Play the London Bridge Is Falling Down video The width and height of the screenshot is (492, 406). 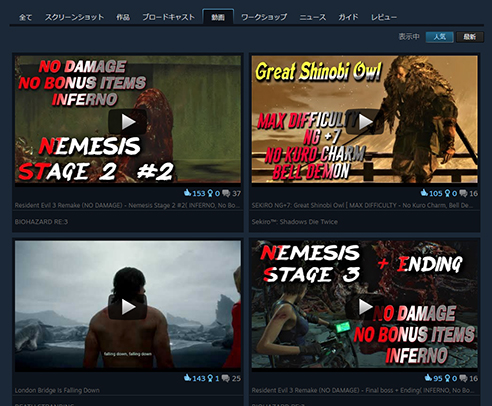click(128, 307)
